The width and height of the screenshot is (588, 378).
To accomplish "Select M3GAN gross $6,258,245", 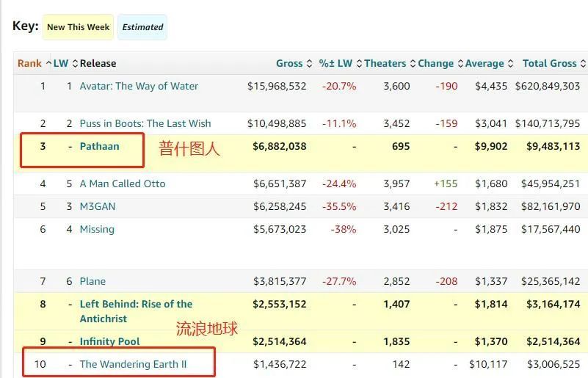I will click(280, 207).
